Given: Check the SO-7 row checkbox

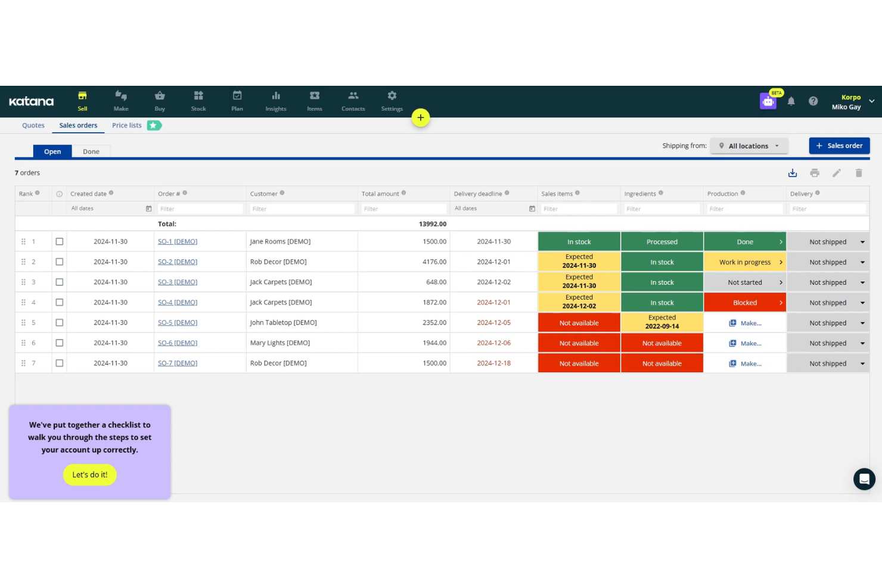Looking at the screenshot, I should tap(59, 363).
